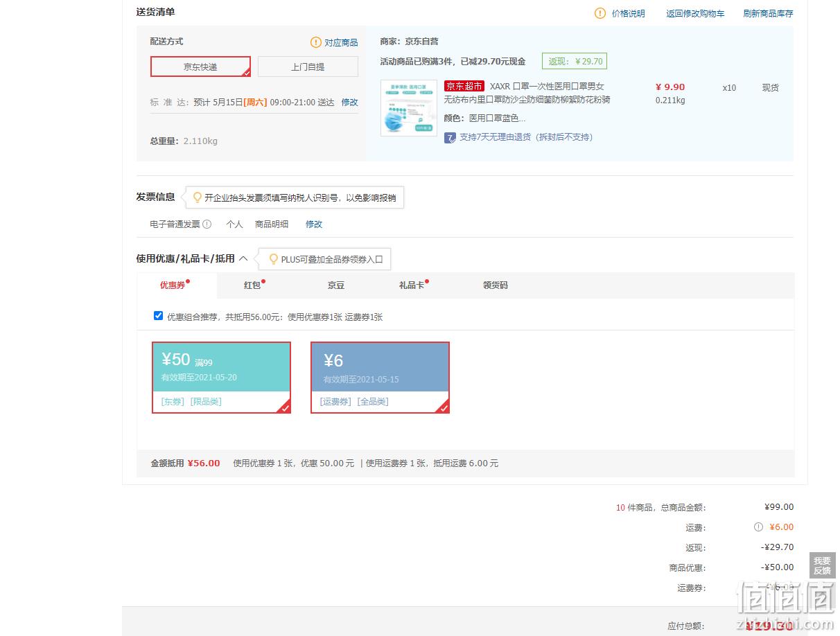Click the shipping fee info icon
840x636 pixels.
coord(758,527)
